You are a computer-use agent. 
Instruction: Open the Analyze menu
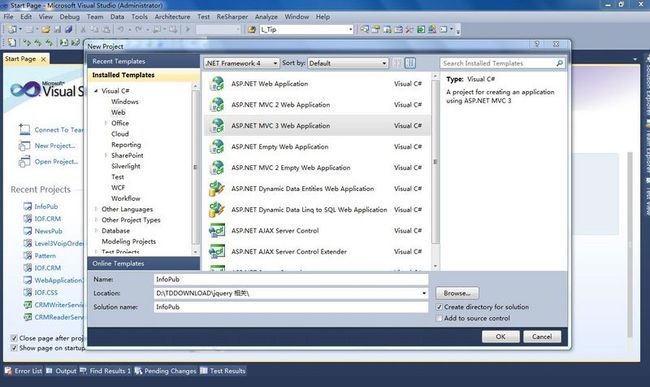tap(266, 17)
